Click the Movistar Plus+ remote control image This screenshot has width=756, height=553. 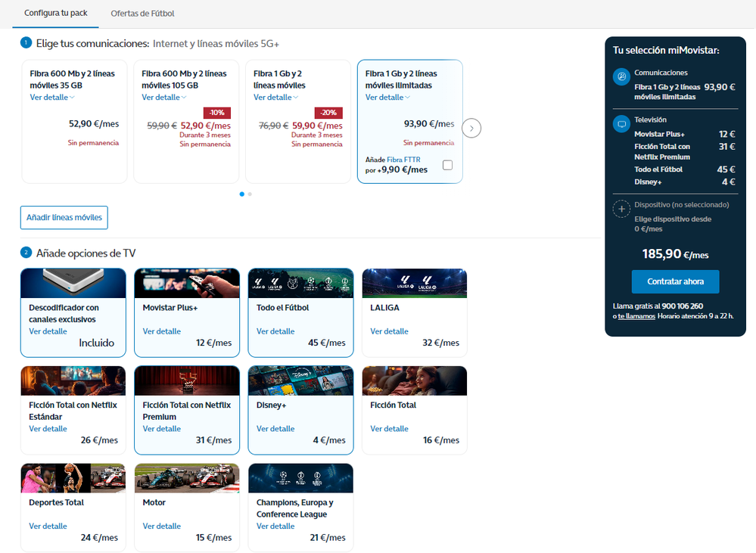187,283
